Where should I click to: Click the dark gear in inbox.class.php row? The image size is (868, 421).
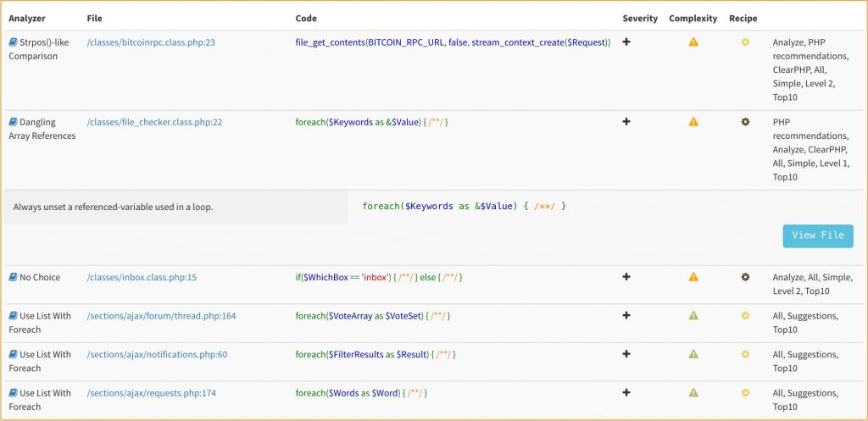coord(745,277)
